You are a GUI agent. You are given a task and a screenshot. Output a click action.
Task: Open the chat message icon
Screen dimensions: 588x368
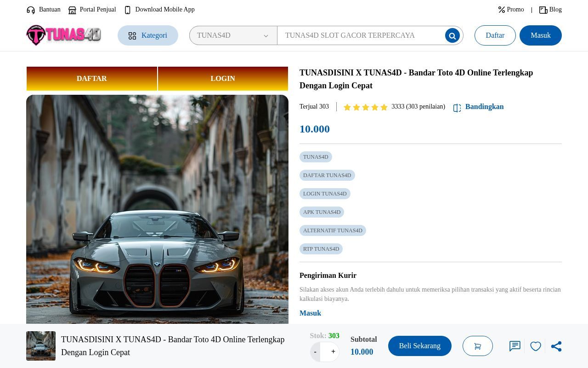515,346
